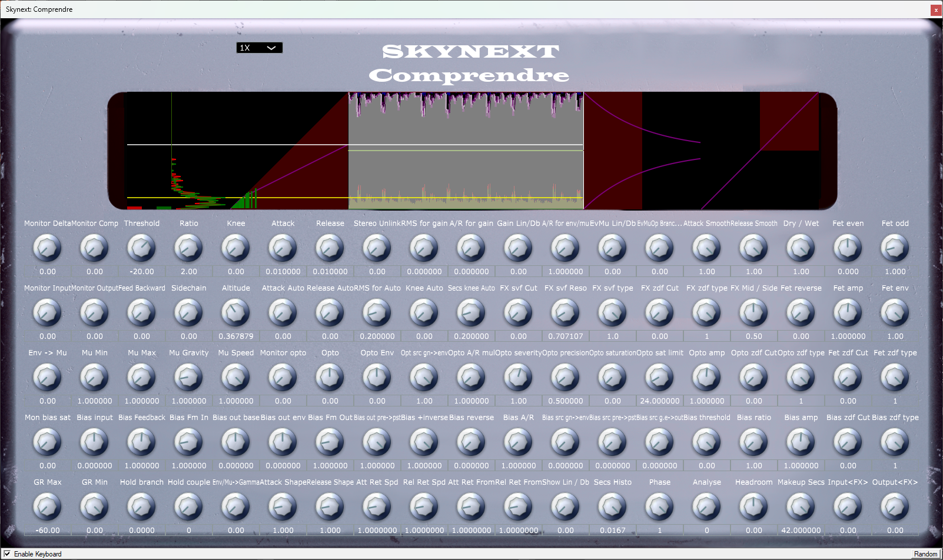Screen dimensions: 943x560
Task: Click the Opto sat limit knob
Action: point(659,377)
